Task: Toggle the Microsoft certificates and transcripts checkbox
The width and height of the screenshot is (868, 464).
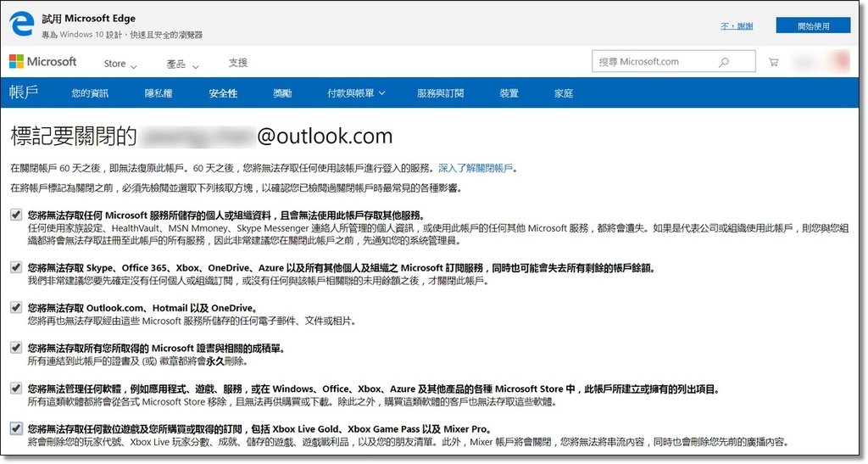Action: tap(16, 348)
